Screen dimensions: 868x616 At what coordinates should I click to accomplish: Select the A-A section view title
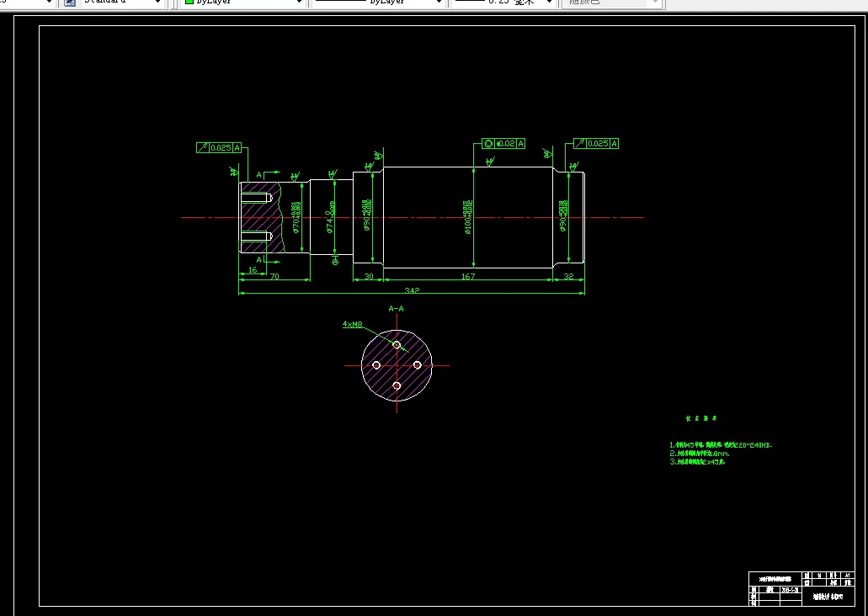coord(397,308)
